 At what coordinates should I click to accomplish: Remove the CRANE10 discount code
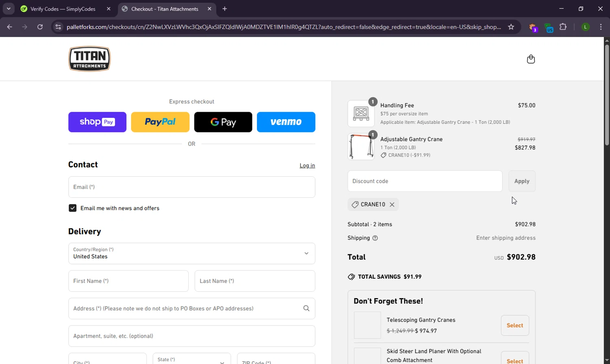point(392,204)
